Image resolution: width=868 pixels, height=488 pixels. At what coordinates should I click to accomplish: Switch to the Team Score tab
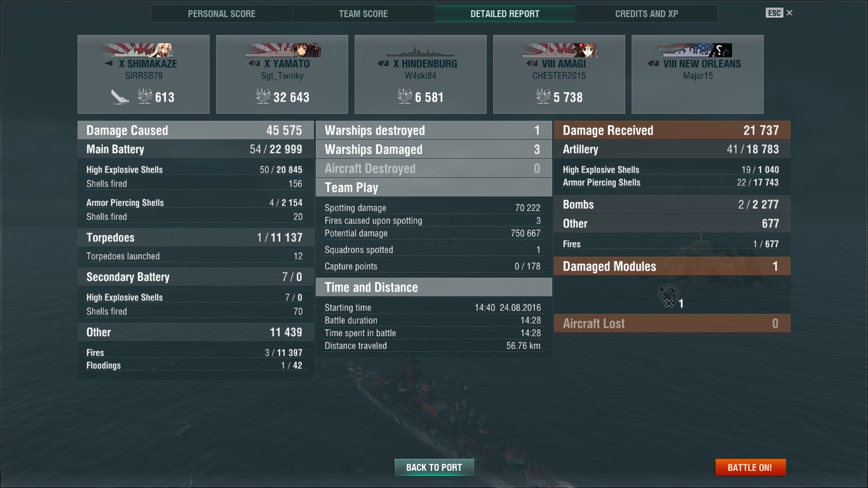(363, 13)
